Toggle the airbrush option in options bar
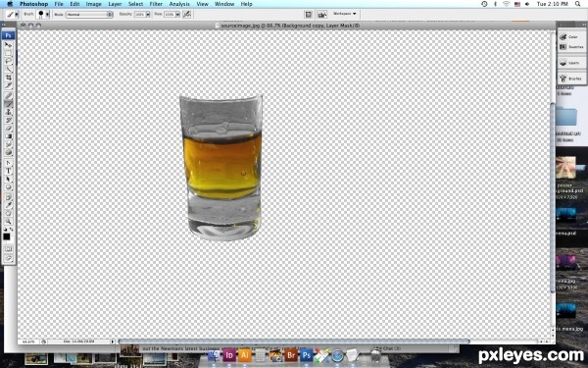The width and height of the screenshot is (588, 368). (187, 15)
